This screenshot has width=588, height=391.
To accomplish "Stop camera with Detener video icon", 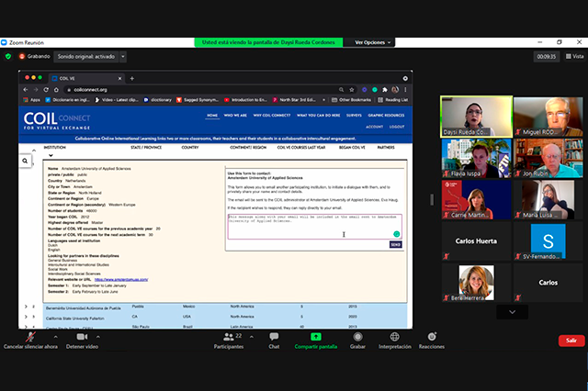I will tap(82, 337).
